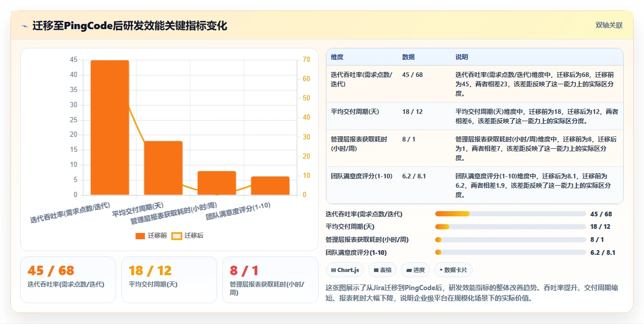Click the icon in the 进度 tag

point(409,270)
